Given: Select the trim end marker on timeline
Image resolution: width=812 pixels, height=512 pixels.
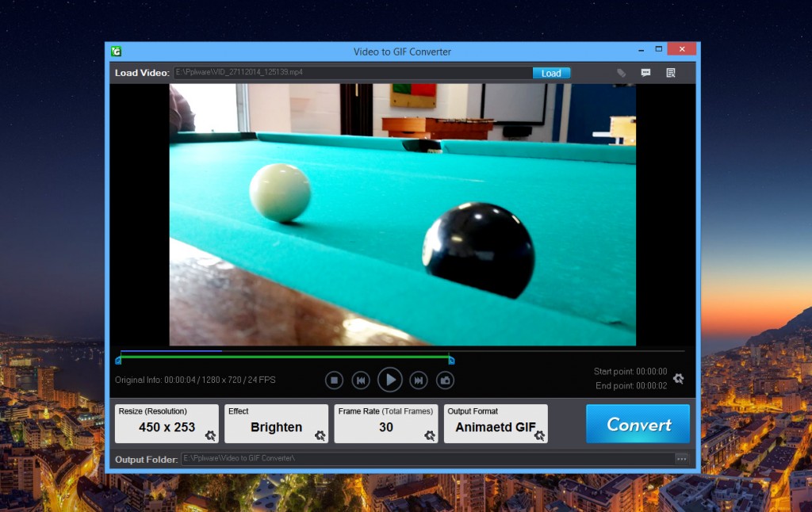Looking at the screenshot, I should (451, 360).
